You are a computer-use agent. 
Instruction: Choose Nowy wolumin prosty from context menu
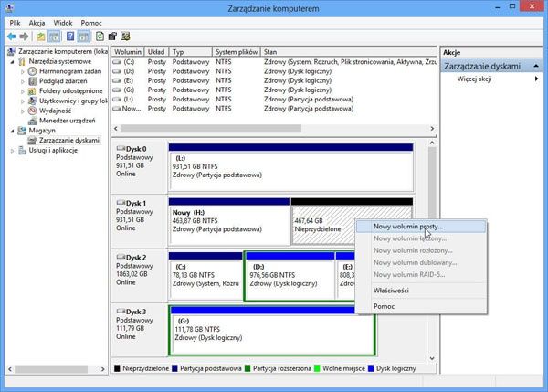421,227
